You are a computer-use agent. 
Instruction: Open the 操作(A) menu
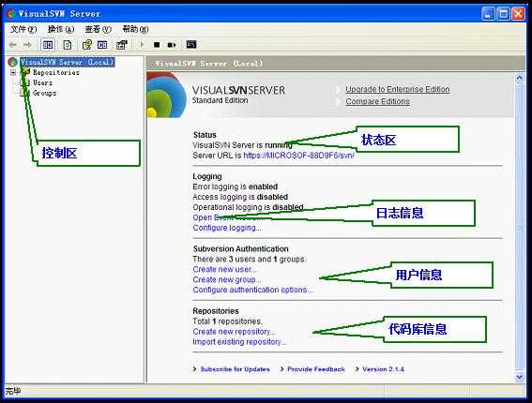61,29
